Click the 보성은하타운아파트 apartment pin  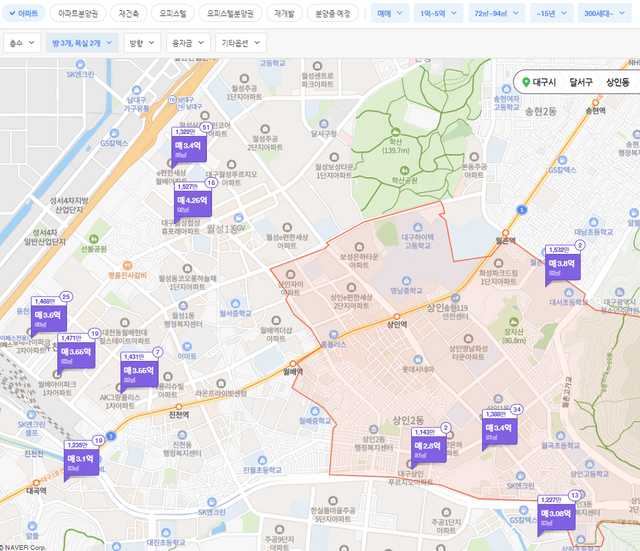pyautogui.click(x=359, y=247)
